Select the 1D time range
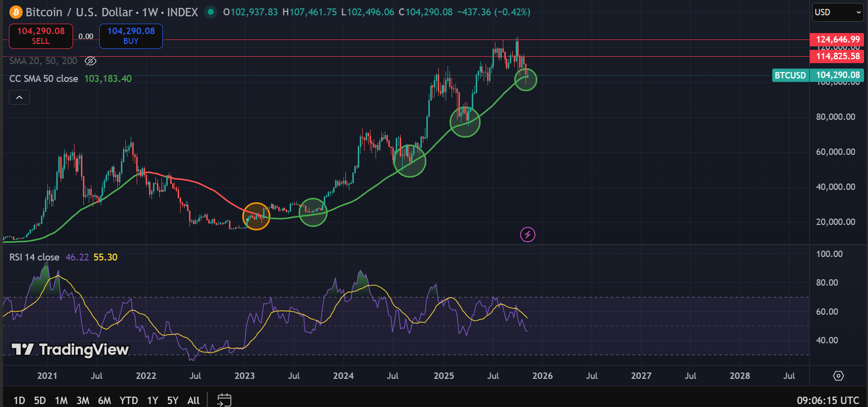 click(x=19, y=400)
